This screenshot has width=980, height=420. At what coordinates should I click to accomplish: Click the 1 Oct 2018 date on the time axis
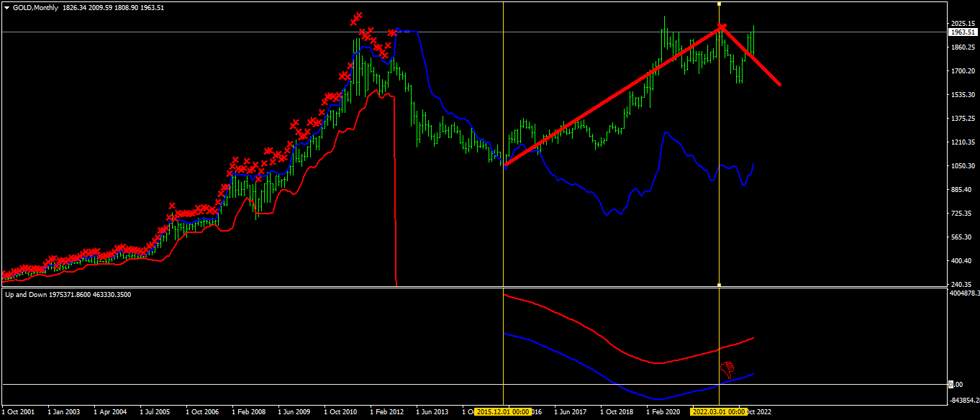point(617,412)
